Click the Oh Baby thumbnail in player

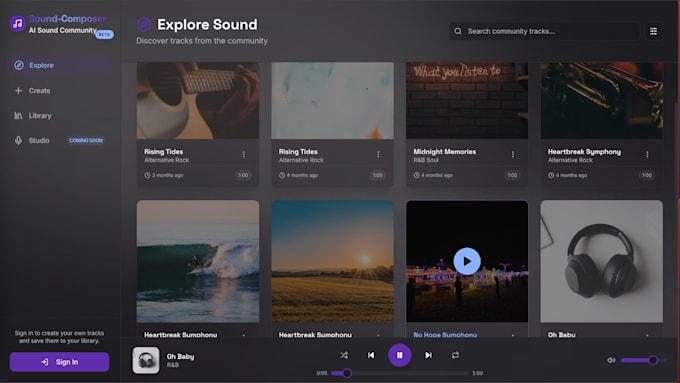pyautogui.click(x=146, y=360)
